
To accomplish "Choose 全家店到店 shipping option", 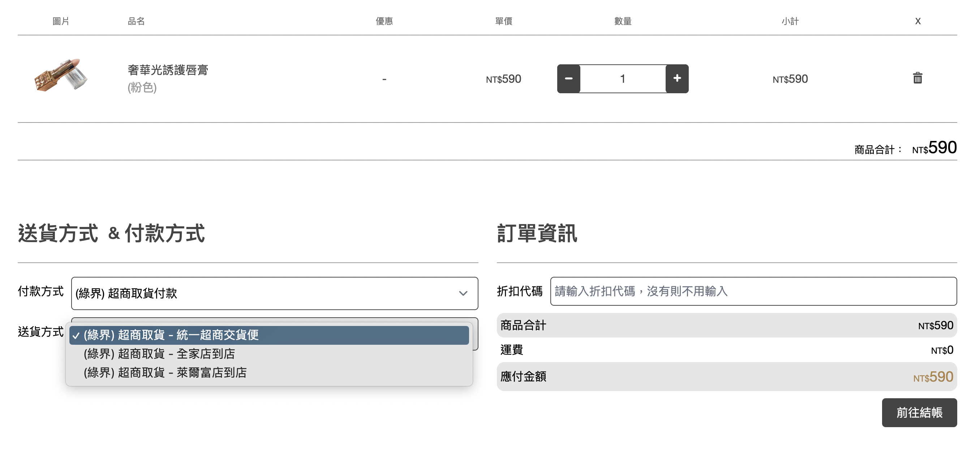I will [269, 353].
